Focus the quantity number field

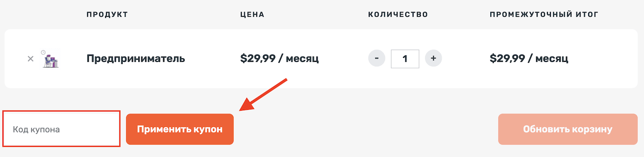pyautogui.click(x=405, y=59)
